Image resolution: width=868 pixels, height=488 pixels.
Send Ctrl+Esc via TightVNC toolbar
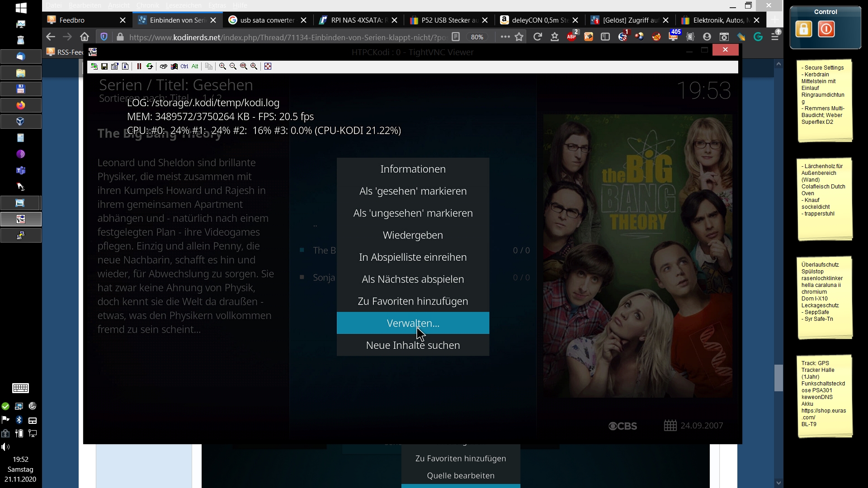tap(174, 66)
